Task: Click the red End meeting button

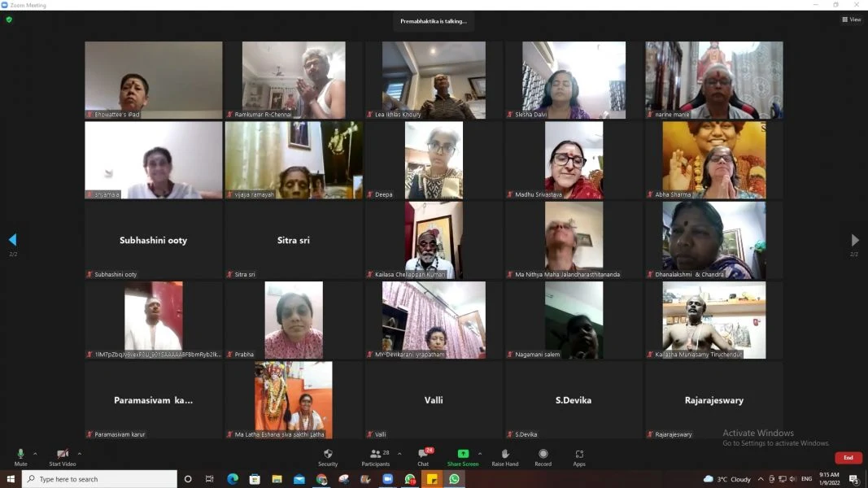Action: point(848,458)
